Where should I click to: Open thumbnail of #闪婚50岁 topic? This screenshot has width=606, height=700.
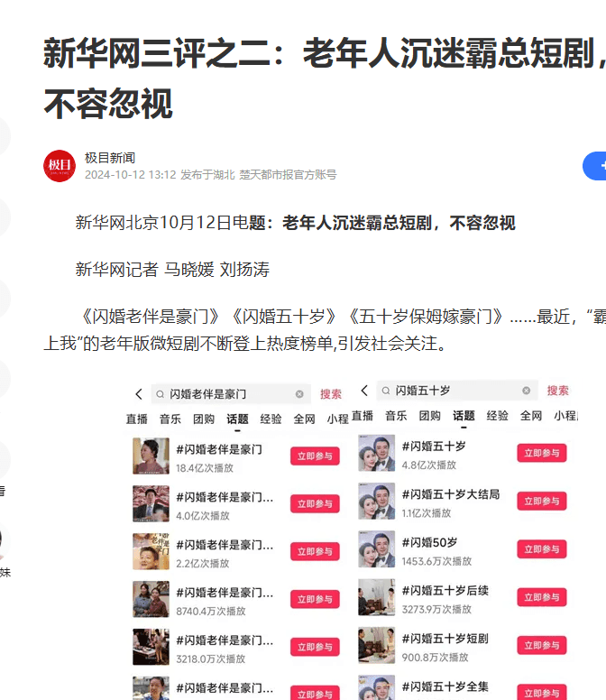[377, 549]
